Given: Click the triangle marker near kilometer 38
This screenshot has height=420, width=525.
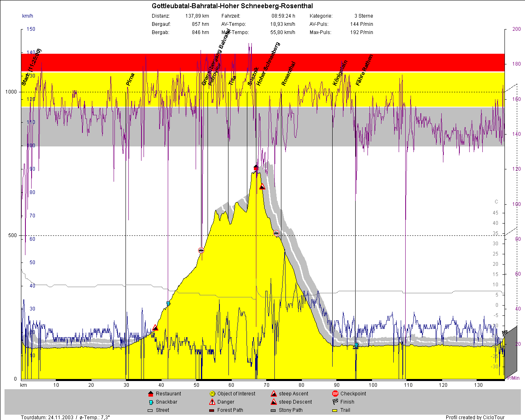Looking at the screenshot, I should point(155,328).
